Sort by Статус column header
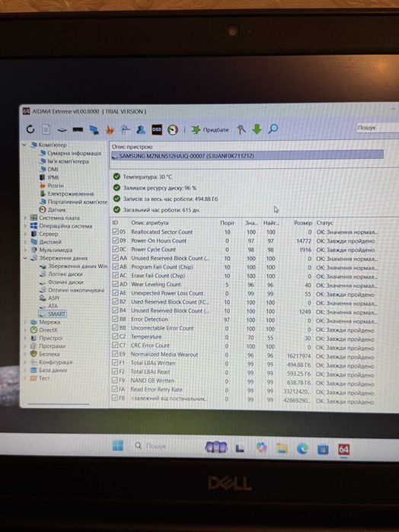Screen dimensions: 399x532 click(324, 223)
